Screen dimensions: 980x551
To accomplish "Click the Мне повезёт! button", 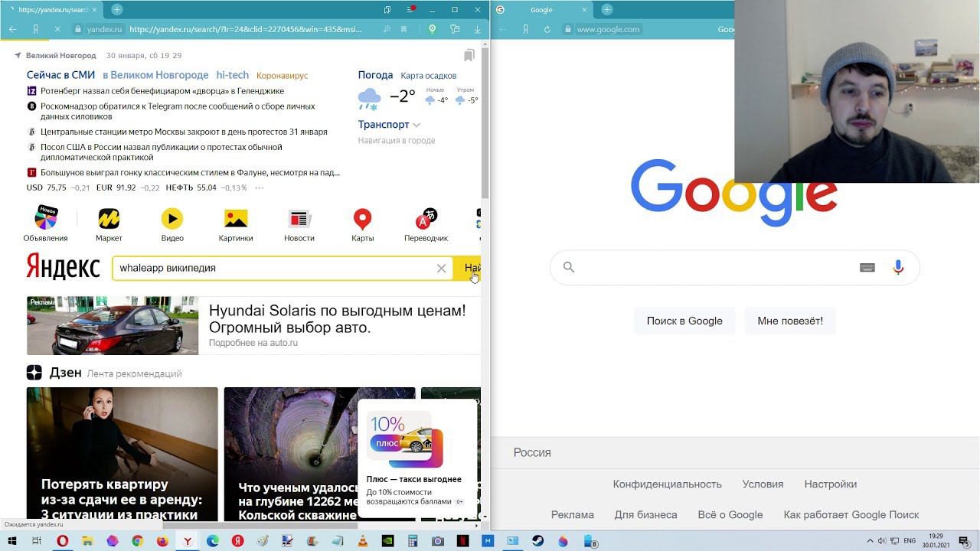I will pos(790,321).
